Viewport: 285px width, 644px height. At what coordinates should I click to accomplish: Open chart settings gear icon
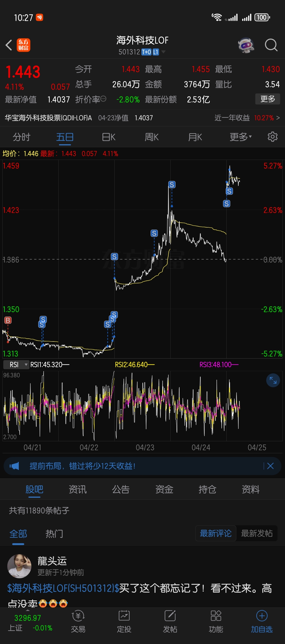pyautogui.click(x=273, y=137)
